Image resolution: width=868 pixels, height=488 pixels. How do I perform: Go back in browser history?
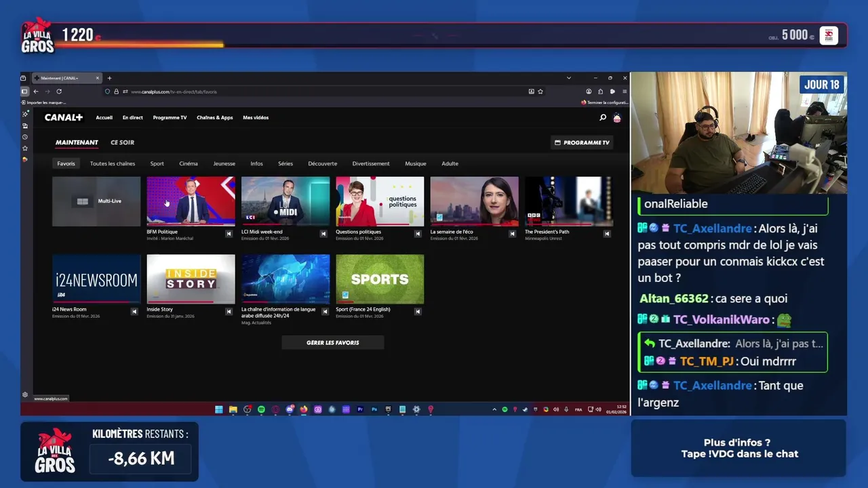[36, 91]
